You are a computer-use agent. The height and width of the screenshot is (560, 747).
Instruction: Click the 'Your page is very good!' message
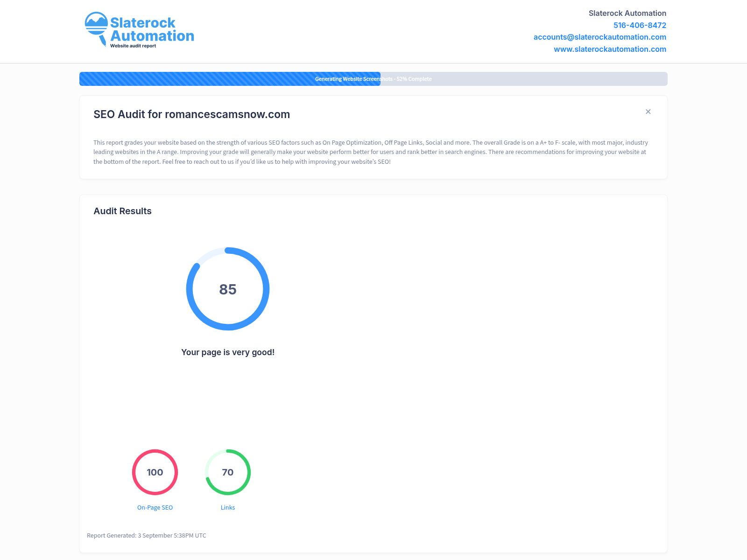[x=228, y=352]
